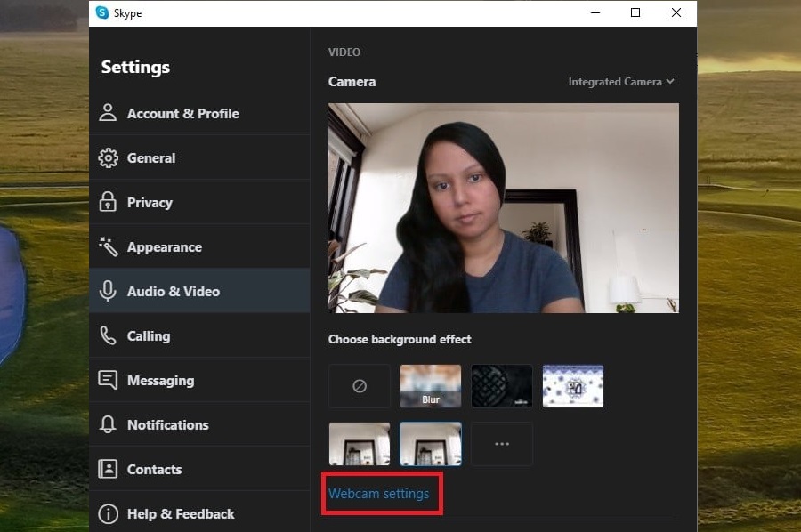Select the gear icon for General settings
The height and width of the screenshot is (532, 801).
point(108,157)
